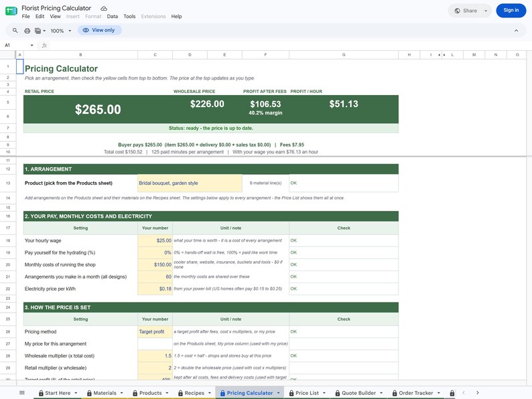The image size is (532, 399).
Task: Select column G header
Action: coord(344,55)
